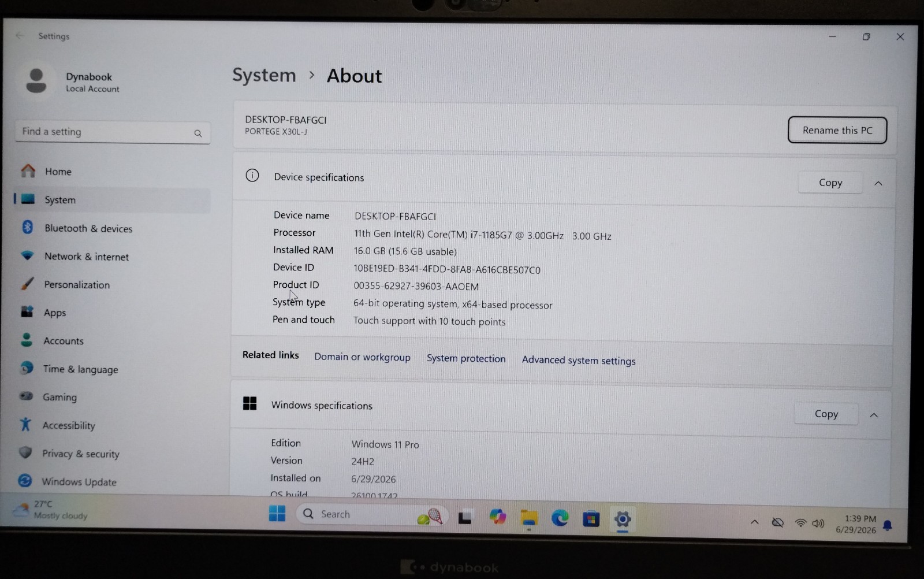Copy the Windows specifications
This screenshot has width=924, height=579.
tap(826, 414)
